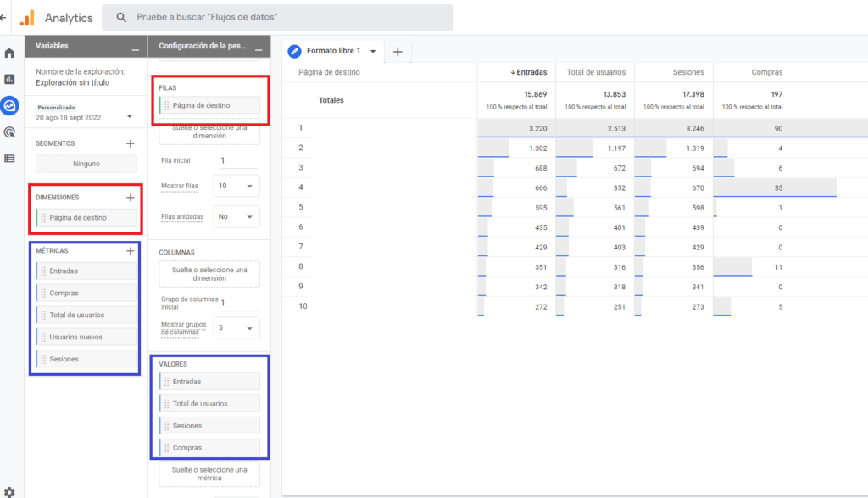The image size is (868, 498).
Task: Click the Analytics logo icon
Action: click(x=27, y=18)
